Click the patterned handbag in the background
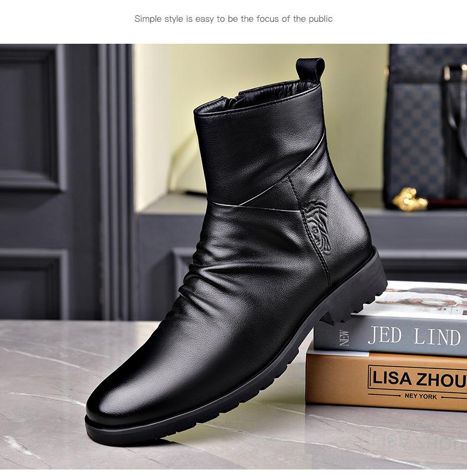The height and width of the screenshot is (476, 467). (x=426, y=127)
